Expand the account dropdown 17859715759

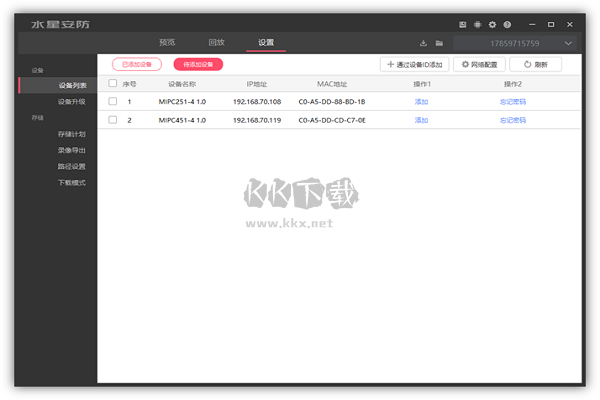[x=568, y=43]
